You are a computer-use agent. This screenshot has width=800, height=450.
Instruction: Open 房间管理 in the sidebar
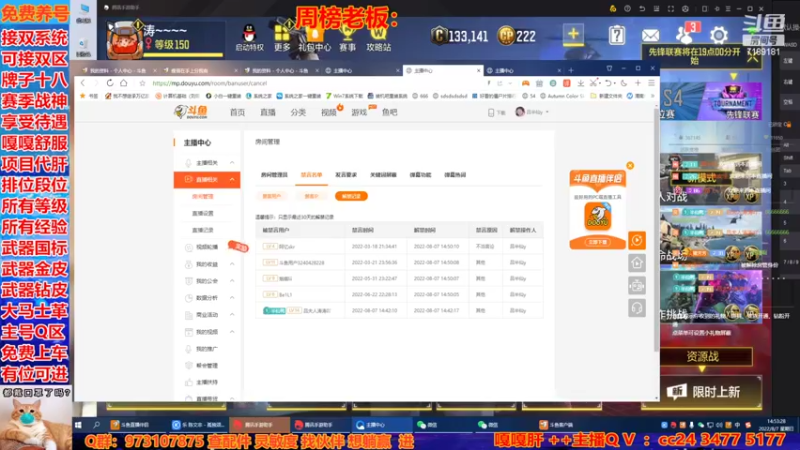pyautogui.click(x=203, y=196)
